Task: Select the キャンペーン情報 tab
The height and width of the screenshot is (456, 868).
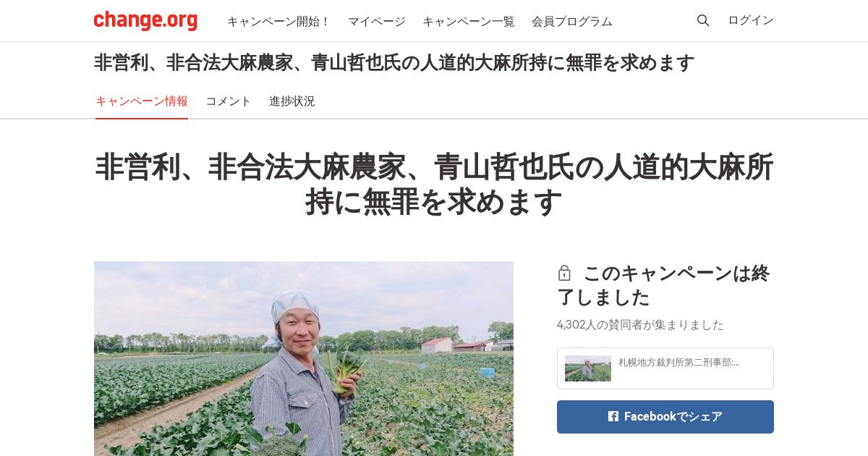Action: [142, 101]
